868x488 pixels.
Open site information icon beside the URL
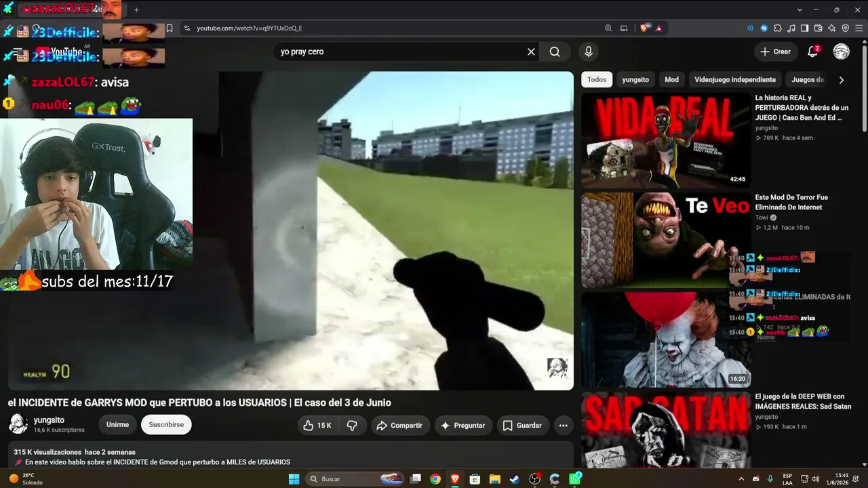pyautogui.click(x=187, y=28)
